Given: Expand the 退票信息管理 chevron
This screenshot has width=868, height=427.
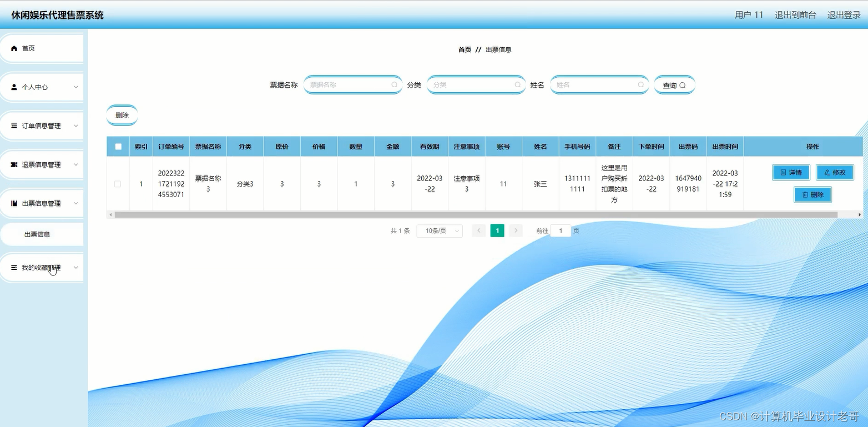Looking at the screenshot, I should [76, 165].
